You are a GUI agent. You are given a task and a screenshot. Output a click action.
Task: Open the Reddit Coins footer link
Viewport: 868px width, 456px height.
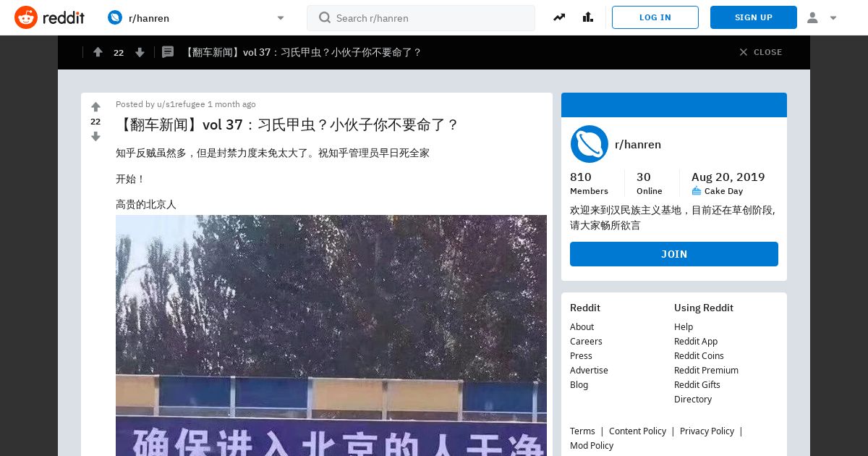[x=699, y=355]
